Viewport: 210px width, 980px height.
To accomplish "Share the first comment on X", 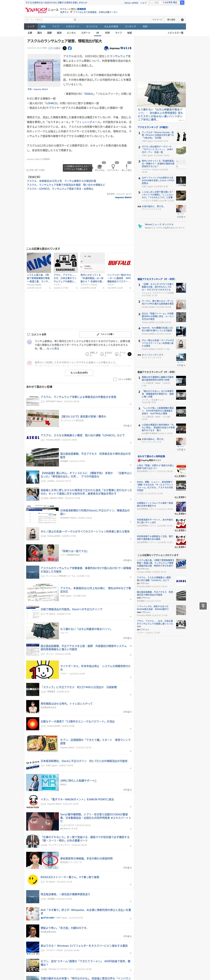I will 129,354.
